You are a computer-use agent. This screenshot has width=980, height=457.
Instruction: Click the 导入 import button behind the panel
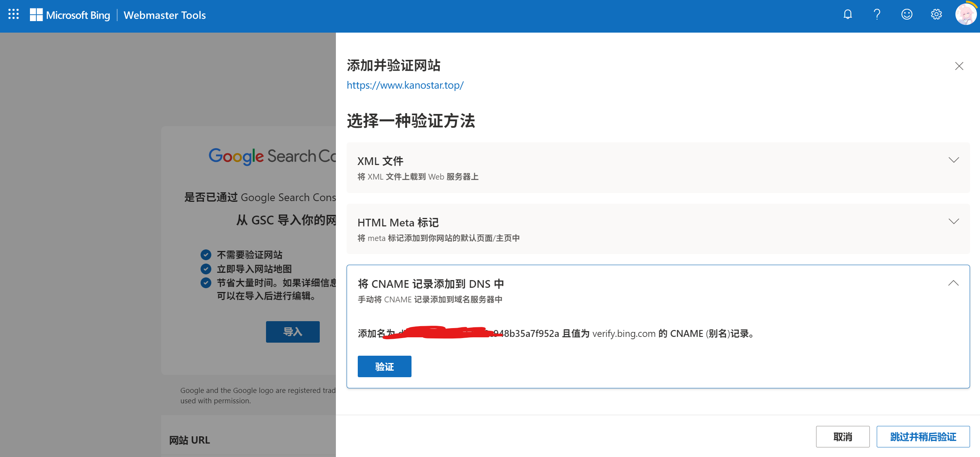(293, 332)
